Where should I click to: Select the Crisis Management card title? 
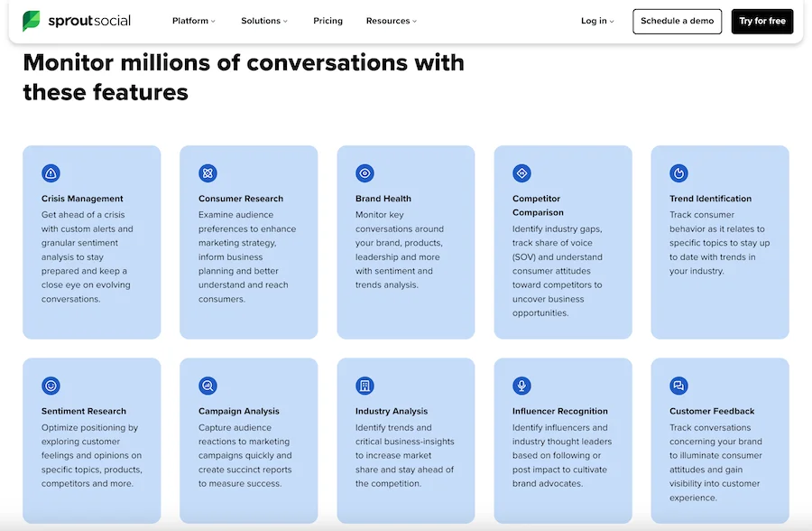click(82, 199)
